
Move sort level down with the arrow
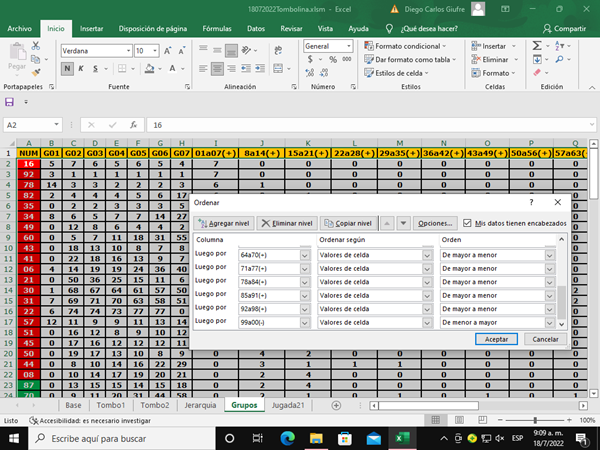coord(403,223)
